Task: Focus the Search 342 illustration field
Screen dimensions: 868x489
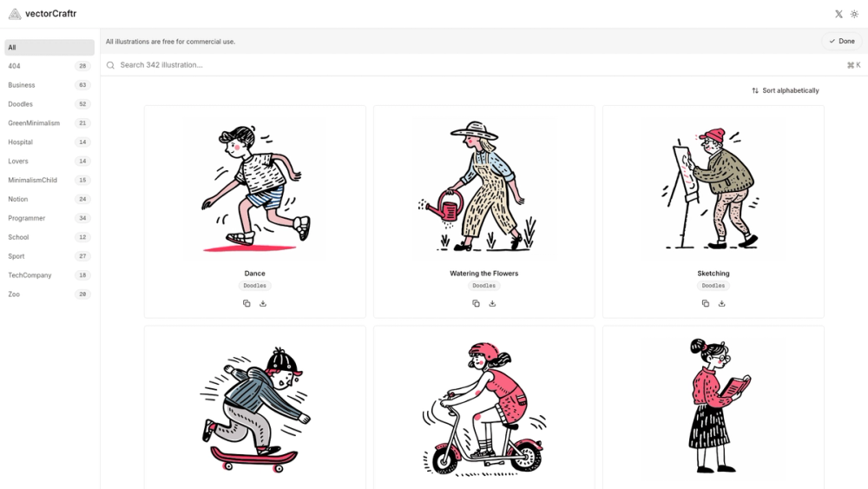Action: (483, 65)
